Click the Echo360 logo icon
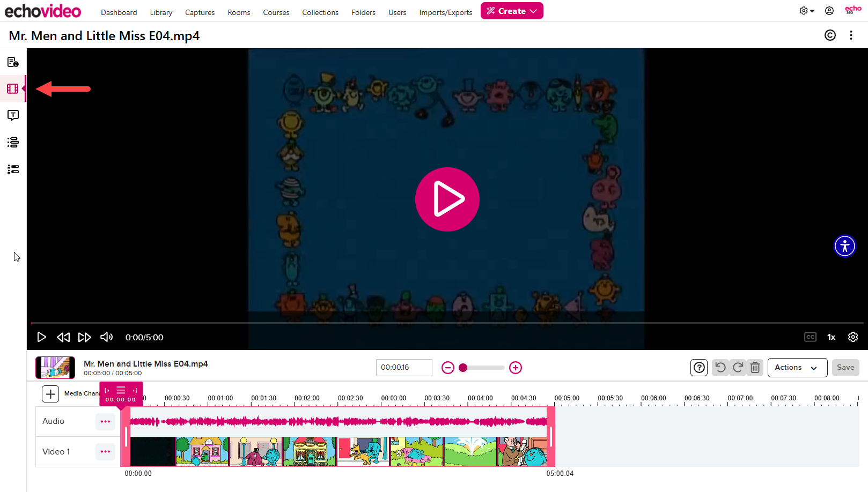The image size is (868, 492). (853, 10)
